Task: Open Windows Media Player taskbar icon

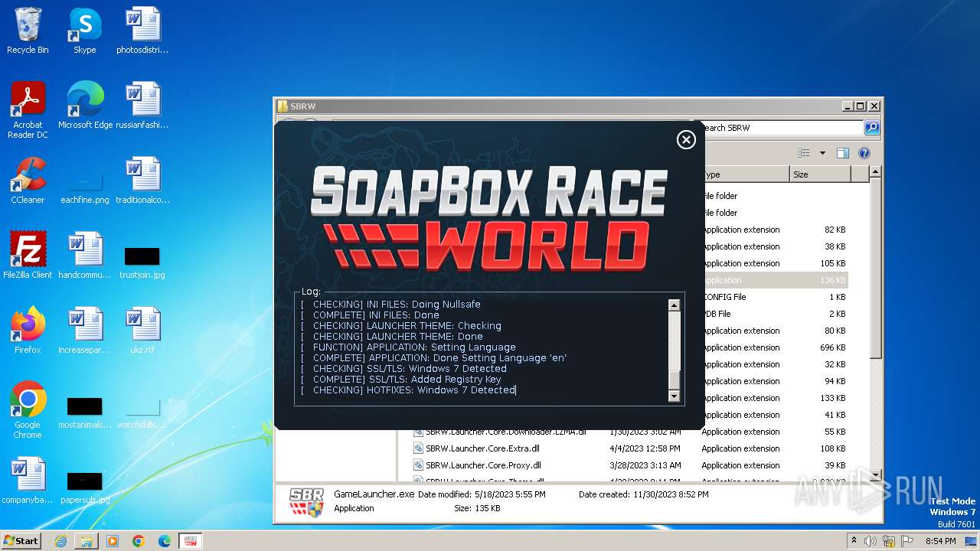Action: pos(113,541)
